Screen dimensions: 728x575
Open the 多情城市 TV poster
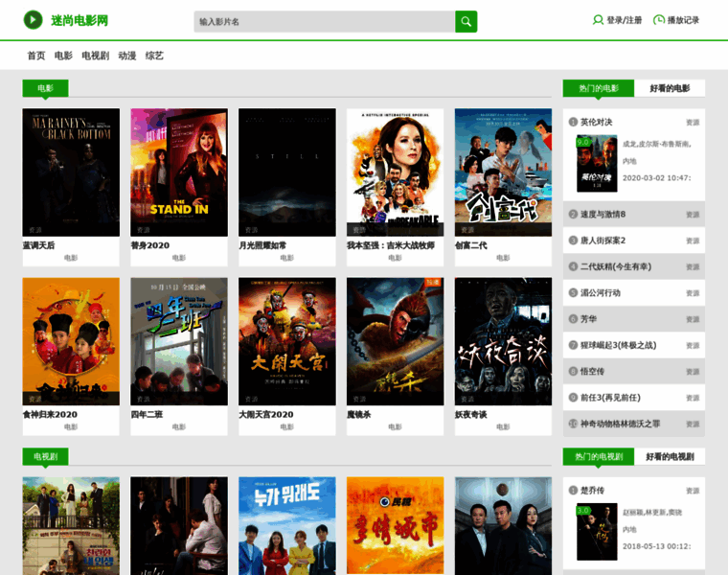click(x=395, y=526)
